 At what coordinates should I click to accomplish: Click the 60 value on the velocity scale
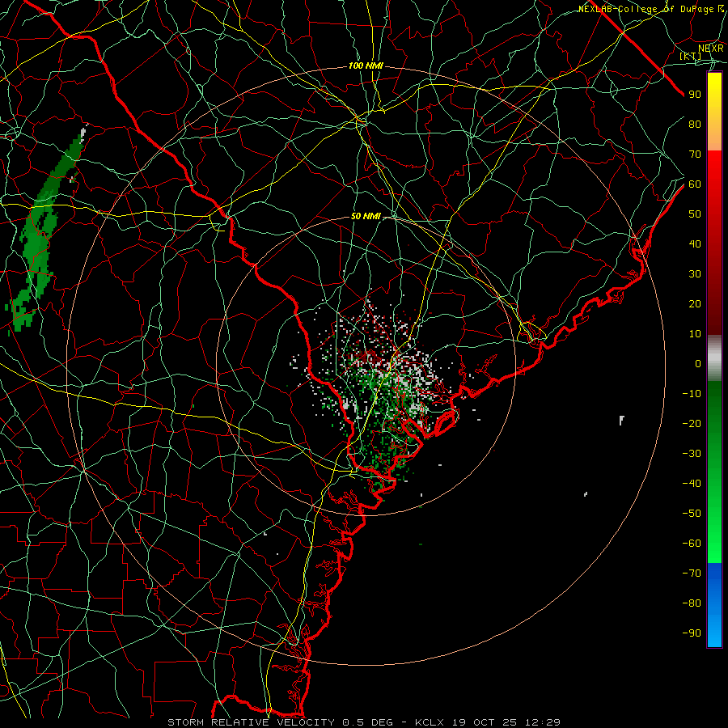[x=695, y=184]
